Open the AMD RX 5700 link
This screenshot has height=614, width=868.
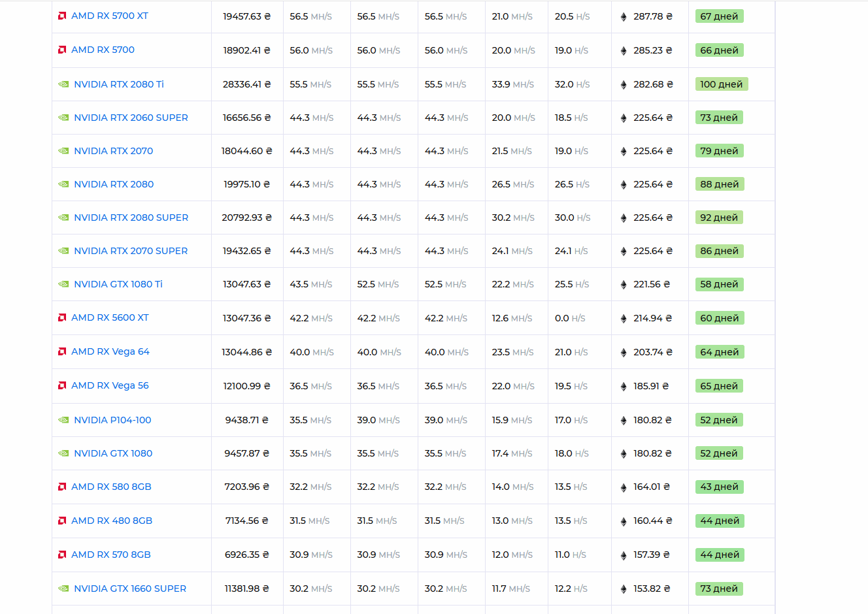(x=103, y=50)
